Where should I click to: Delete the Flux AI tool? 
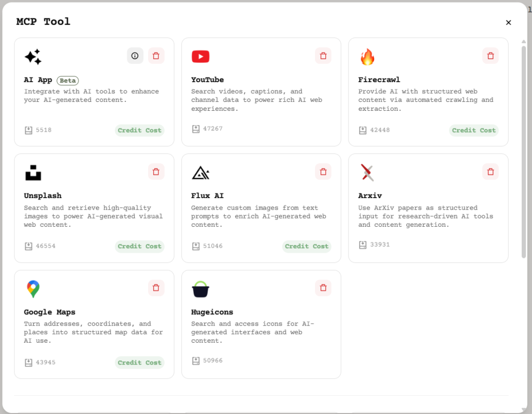[x=323, y=172]
